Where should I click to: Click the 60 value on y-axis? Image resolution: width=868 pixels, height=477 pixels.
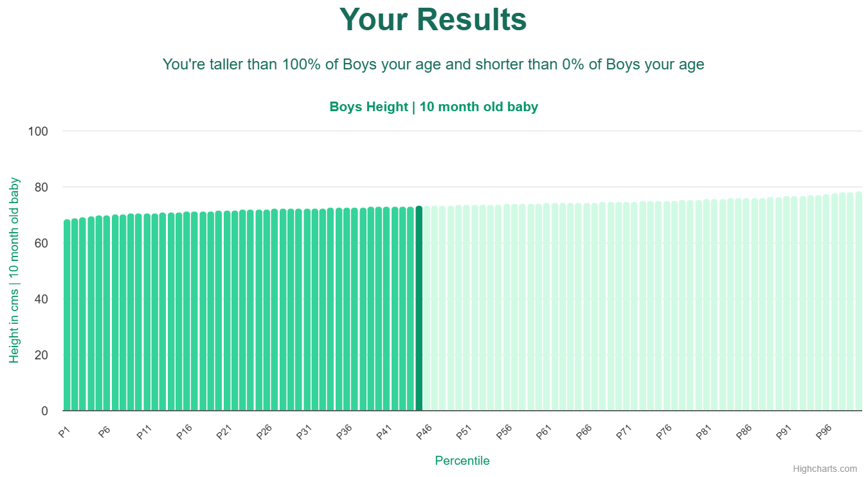[41, 243]
